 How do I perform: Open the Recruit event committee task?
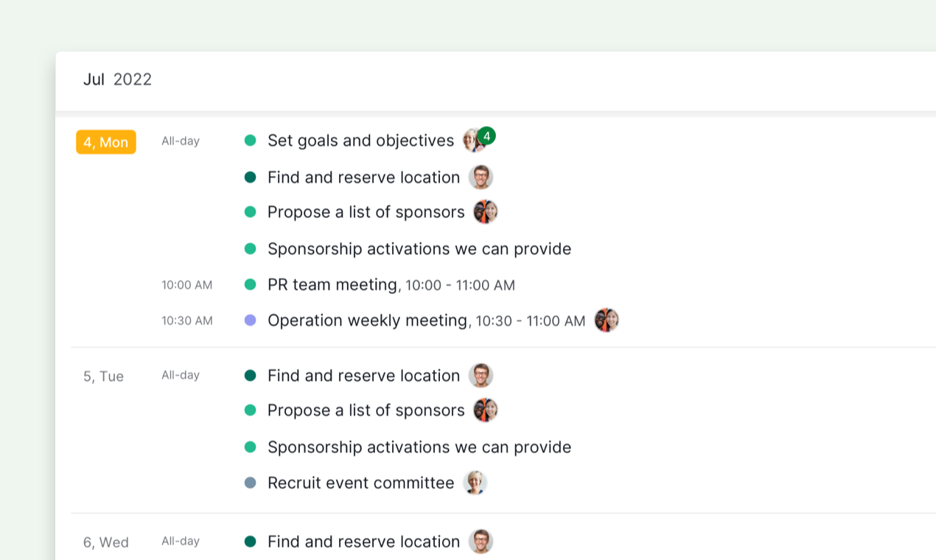pyautogui.click(x=360, y=483)
